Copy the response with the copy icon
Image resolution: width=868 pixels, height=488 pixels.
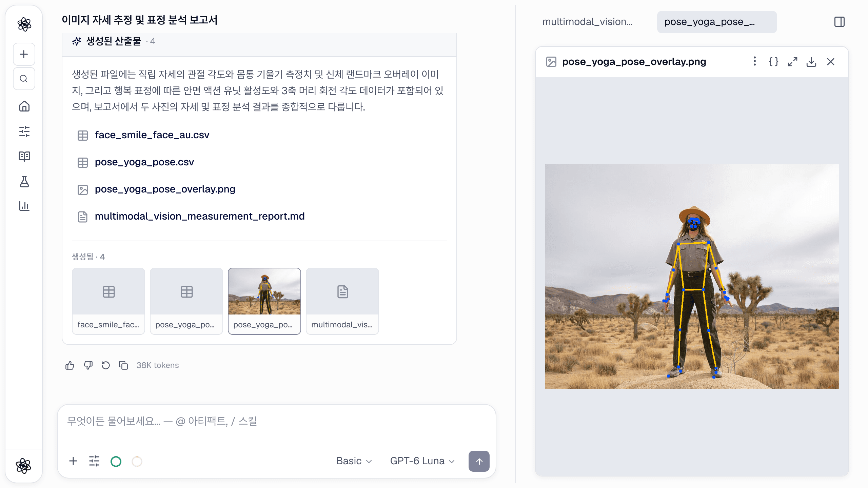click(x=123, y=365)
